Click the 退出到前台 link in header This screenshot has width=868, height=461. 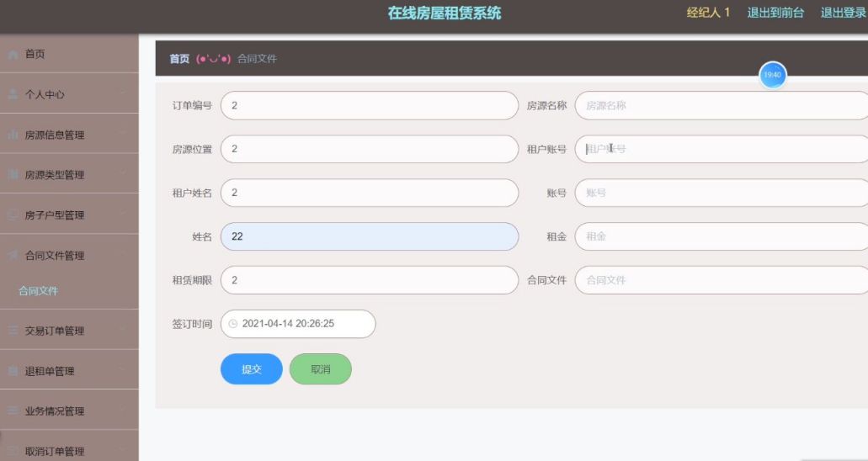[775, 13]
